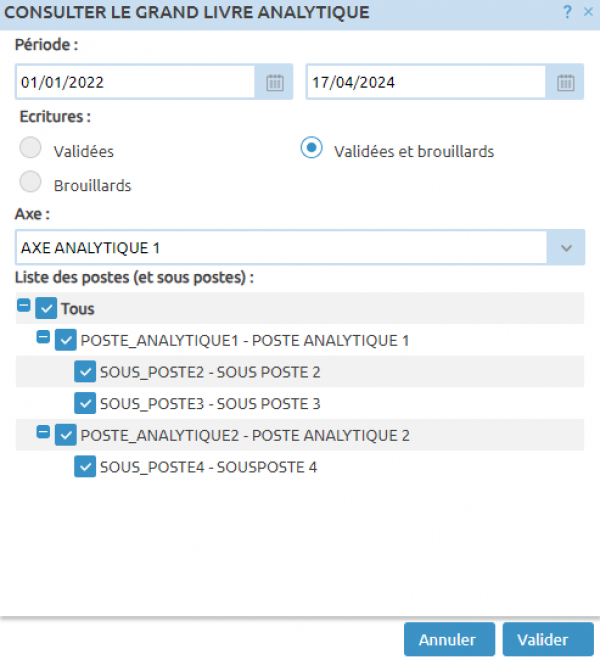
Task: Open the Axe analytique dropdown
Action: tap(566, 247)
